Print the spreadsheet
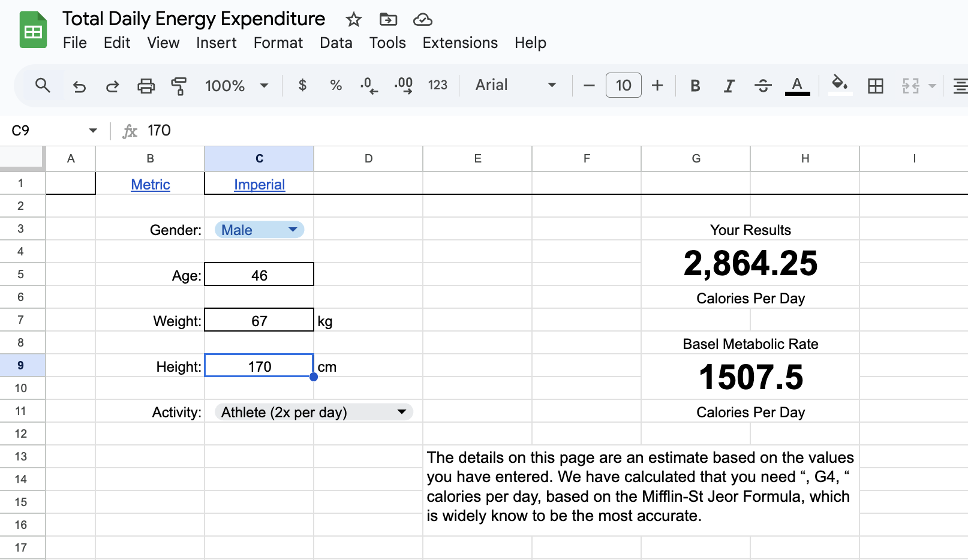This screenshot has height=560, width=968. click(x=146, y=86)
